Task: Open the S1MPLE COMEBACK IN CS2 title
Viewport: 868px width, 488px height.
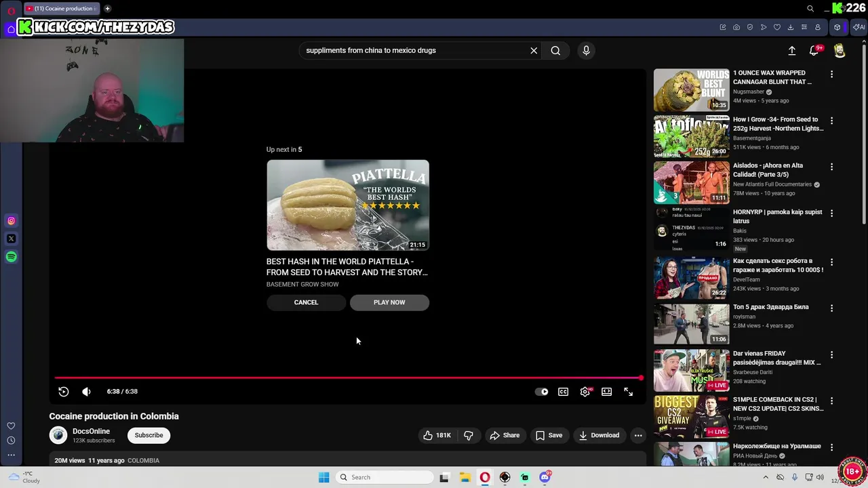Action: [x=778, y=404]
